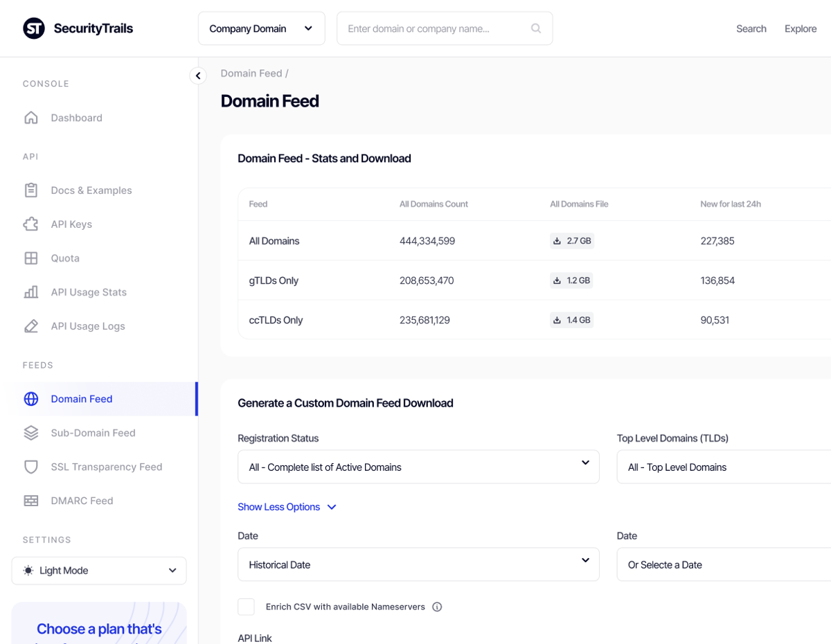Click the info icon beside Nameservers option

(x=437, y=607)
